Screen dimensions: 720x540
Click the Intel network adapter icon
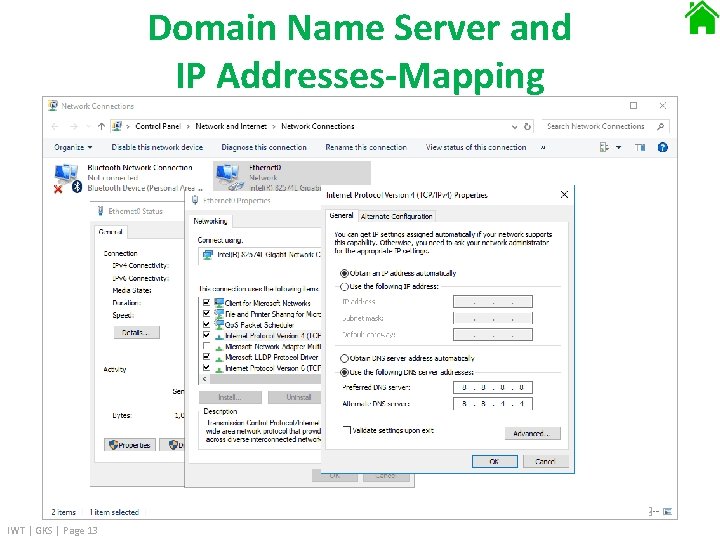pos(208,254)
